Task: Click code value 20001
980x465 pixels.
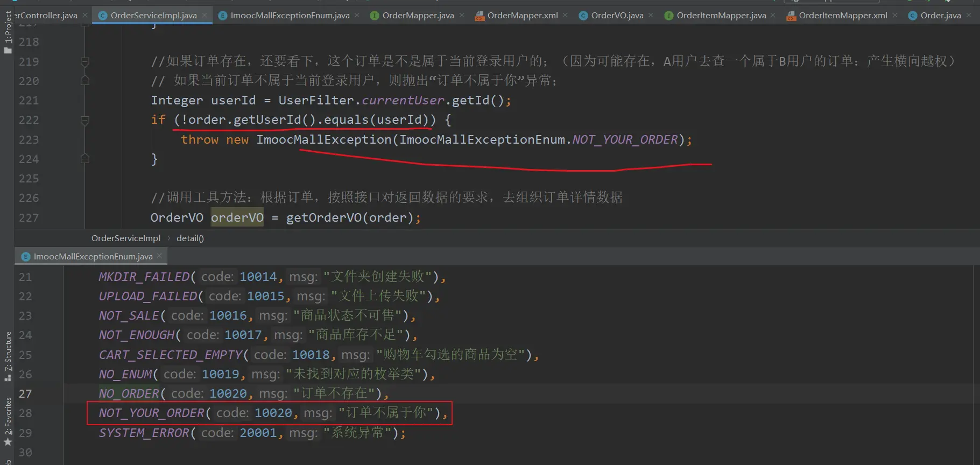Action: click(x=258, y=433)
